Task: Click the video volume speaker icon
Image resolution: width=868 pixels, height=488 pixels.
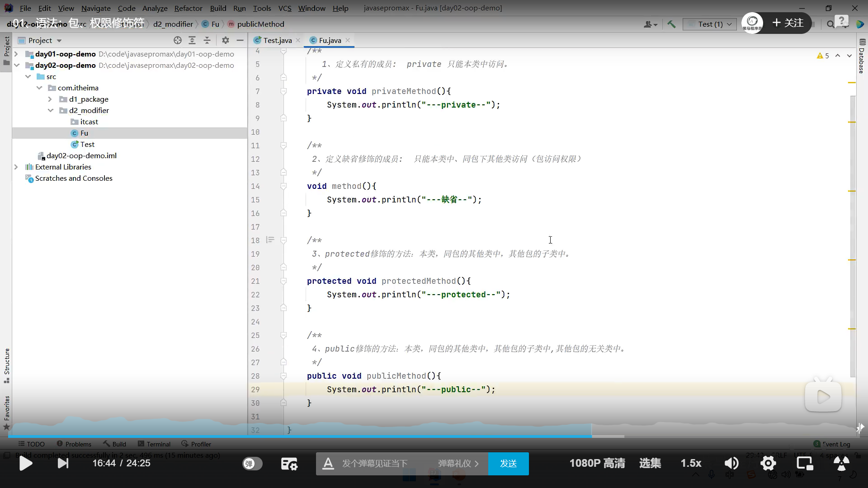Action: click(x=731, y=463)
